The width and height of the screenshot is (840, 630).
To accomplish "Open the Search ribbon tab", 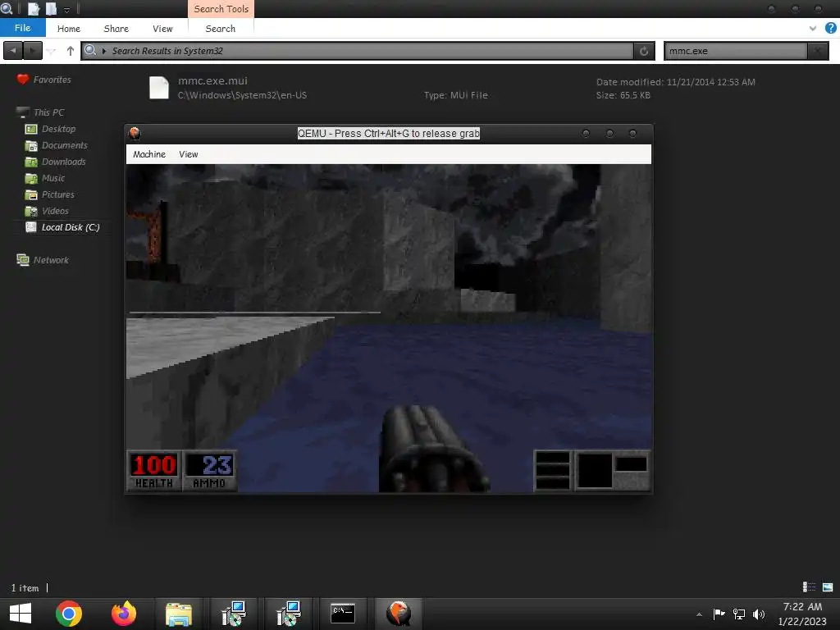I will (x=220, y=29).
